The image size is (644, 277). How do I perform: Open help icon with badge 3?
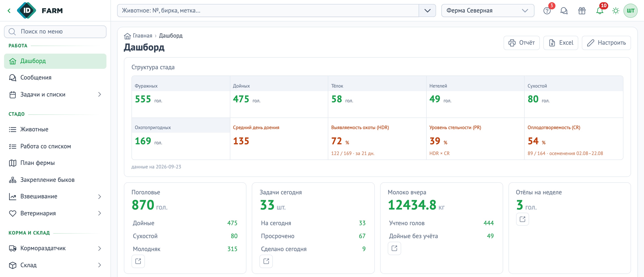click(x=547, y=11)
